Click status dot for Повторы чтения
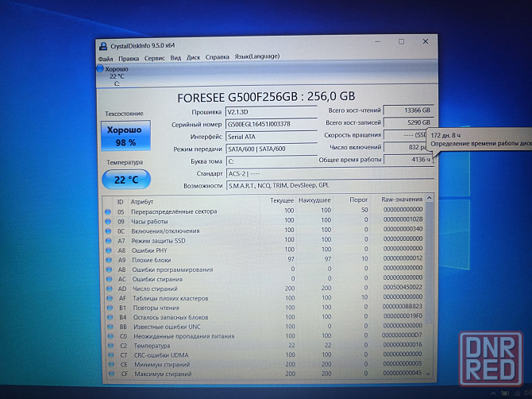Image resolution: width=532 pixels, height=399 pixels. [x=110, y=308]
